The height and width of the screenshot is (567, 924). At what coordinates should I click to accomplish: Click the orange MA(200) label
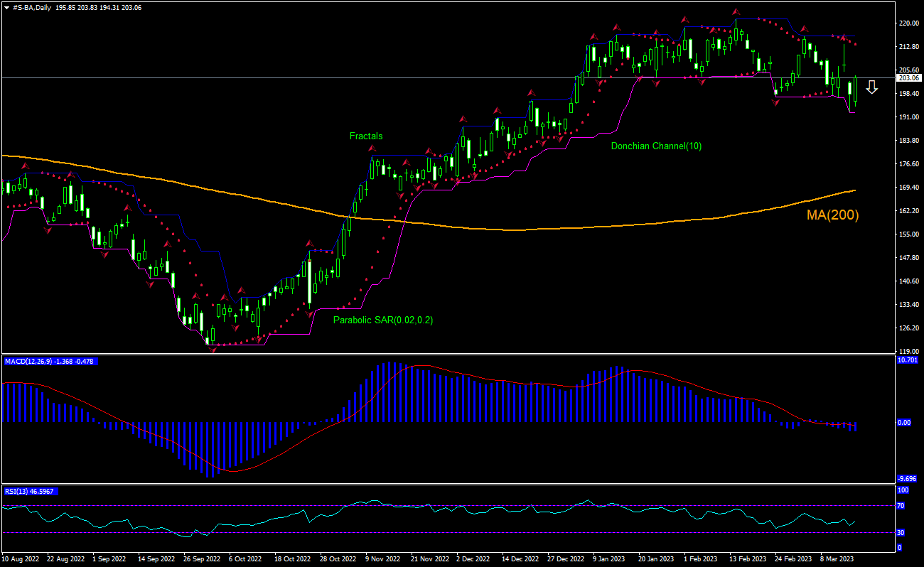(832, 215)
